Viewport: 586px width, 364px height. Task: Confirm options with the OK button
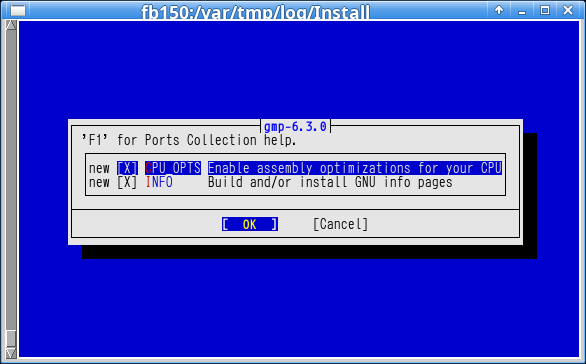(250, 224)
